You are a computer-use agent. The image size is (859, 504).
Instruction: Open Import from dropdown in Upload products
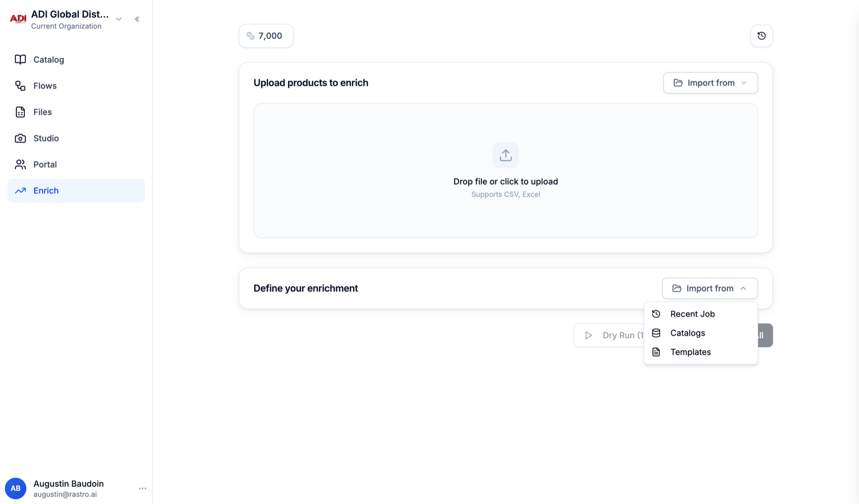coord(710,83)
